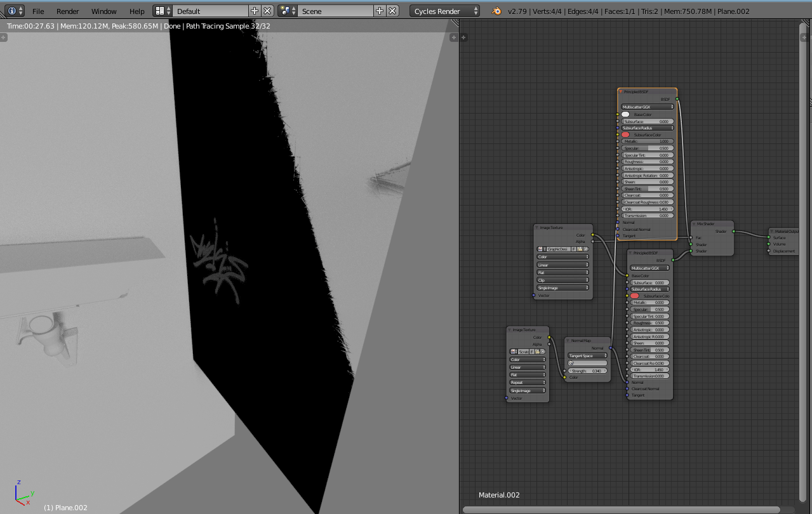The image size is (812, 514).
Task: Open the Render menu
Action: click(x=68, y=11)
